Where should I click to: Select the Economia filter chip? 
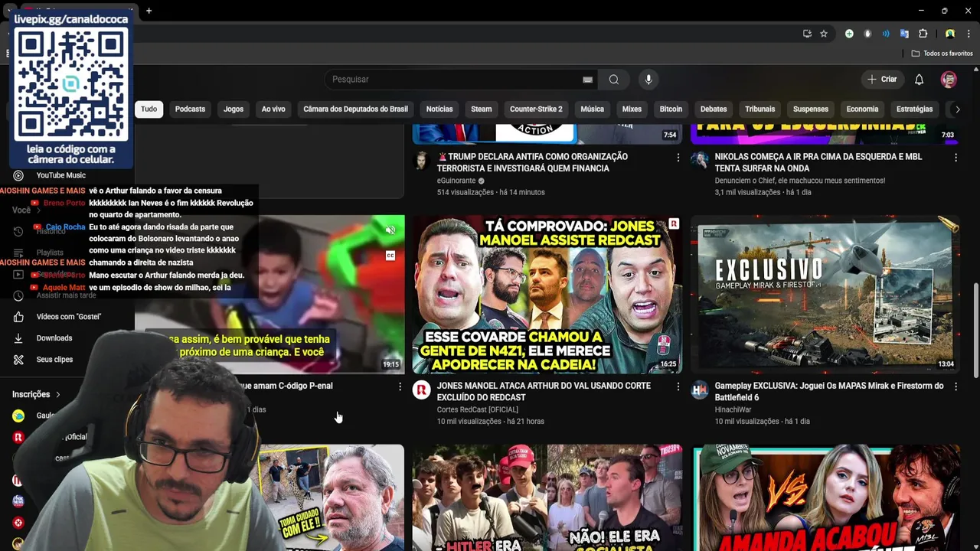tap(862, 109)
